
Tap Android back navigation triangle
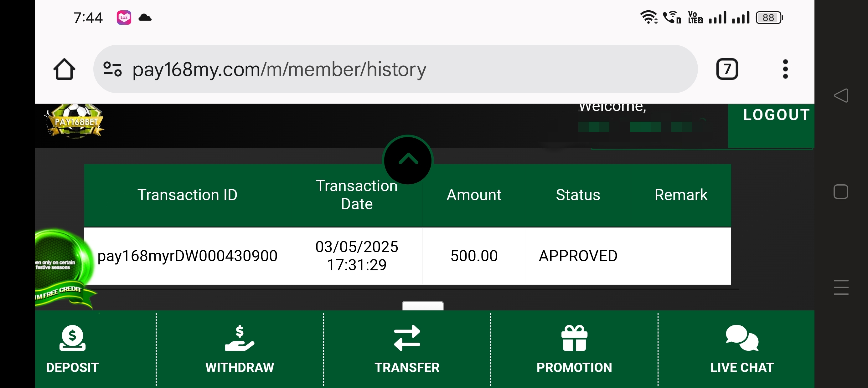tap(841, 96)
